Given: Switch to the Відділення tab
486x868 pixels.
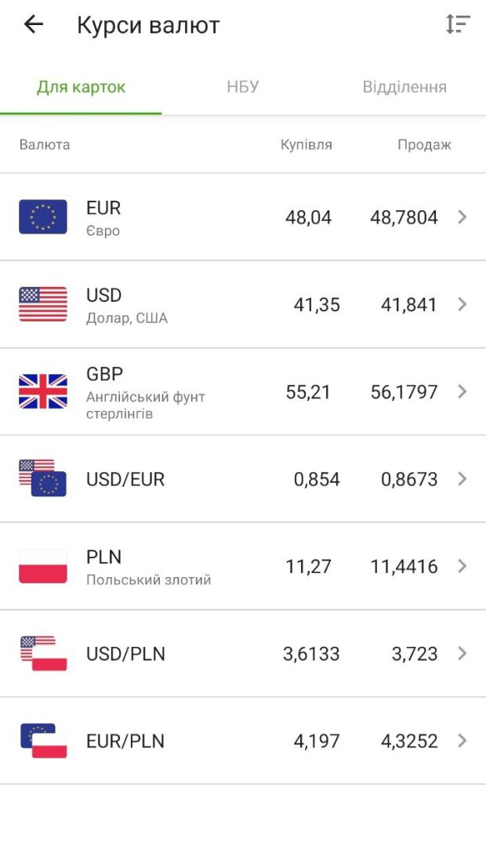Looking at the screenshot, I should click(404, 87).
